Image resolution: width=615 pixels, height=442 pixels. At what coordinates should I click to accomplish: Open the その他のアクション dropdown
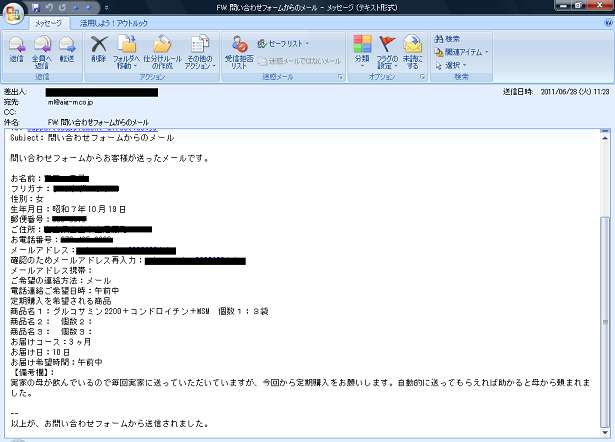[x=199, y=52]
